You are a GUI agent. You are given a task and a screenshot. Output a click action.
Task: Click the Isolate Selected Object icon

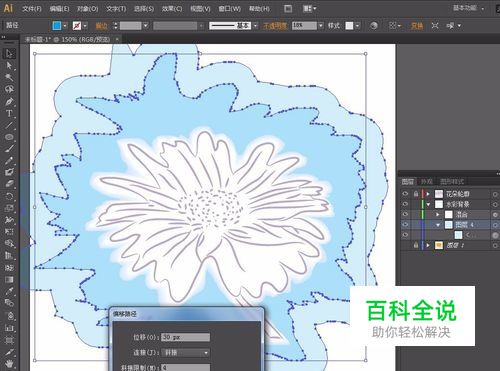coord(435,26)
